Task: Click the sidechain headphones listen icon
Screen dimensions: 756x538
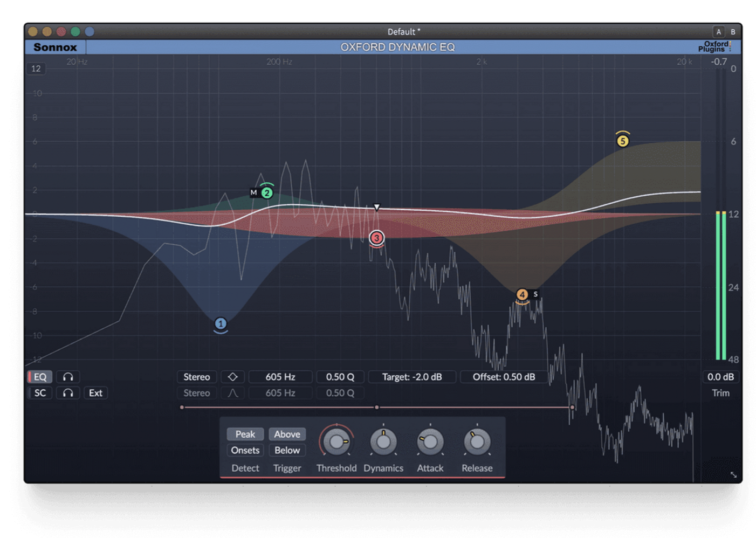Action: [x=68, y=393]
